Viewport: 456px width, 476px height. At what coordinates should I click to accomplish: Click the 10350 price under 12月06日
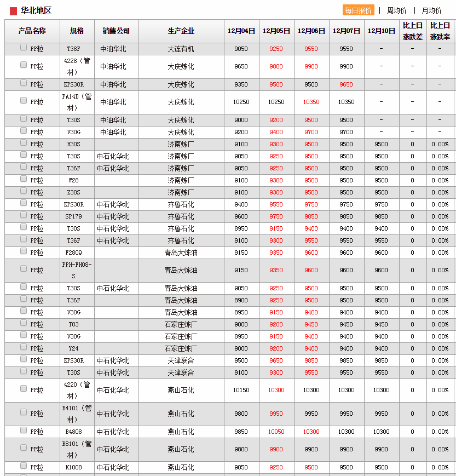click(x=311, y=102)
